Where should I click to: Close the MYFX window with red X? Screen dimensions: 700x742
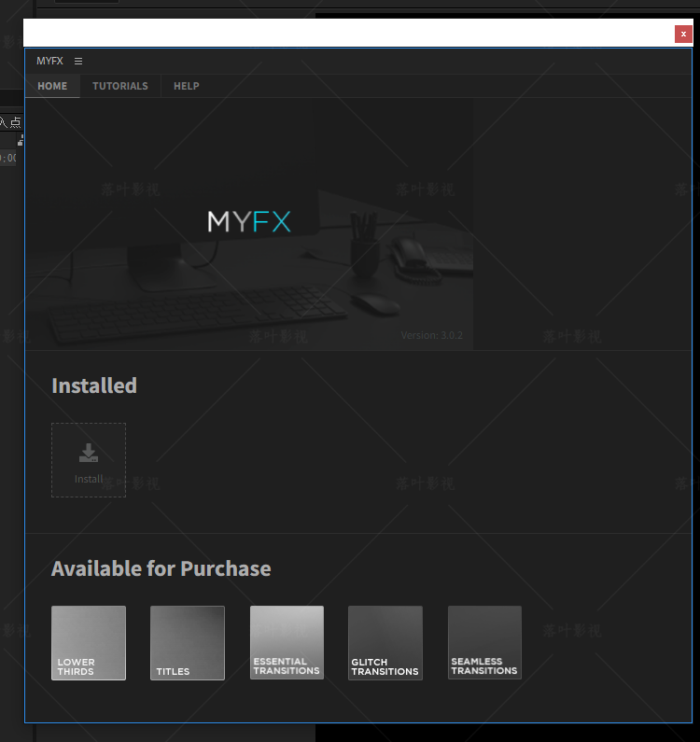pos(683,35)
